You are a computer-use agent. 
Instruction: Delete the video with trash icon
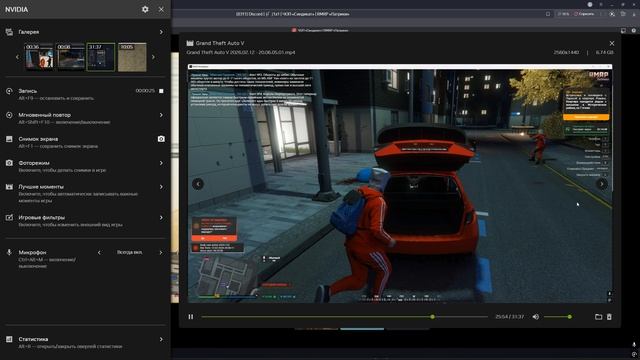coord(609,317)
